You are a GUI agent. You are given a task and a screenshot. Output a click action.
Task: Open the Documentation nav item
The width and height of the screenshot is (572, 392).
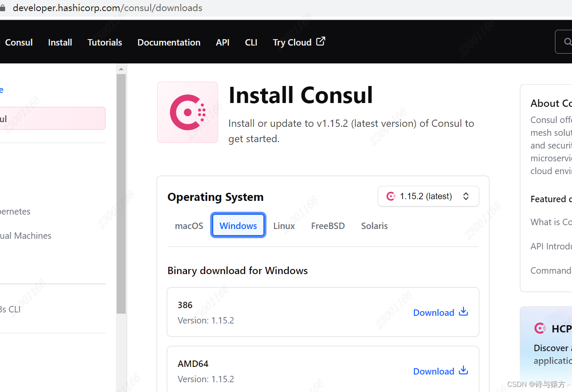point(169,43)
